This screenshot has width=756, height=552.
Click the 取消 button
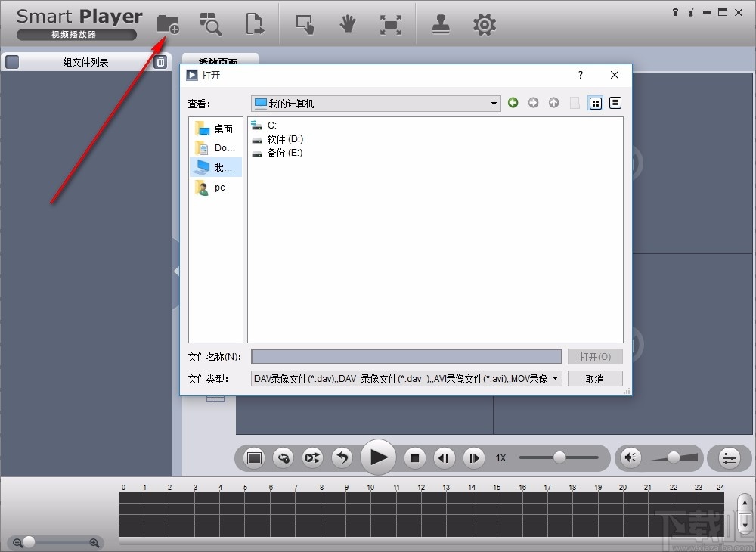click(595, 379)
